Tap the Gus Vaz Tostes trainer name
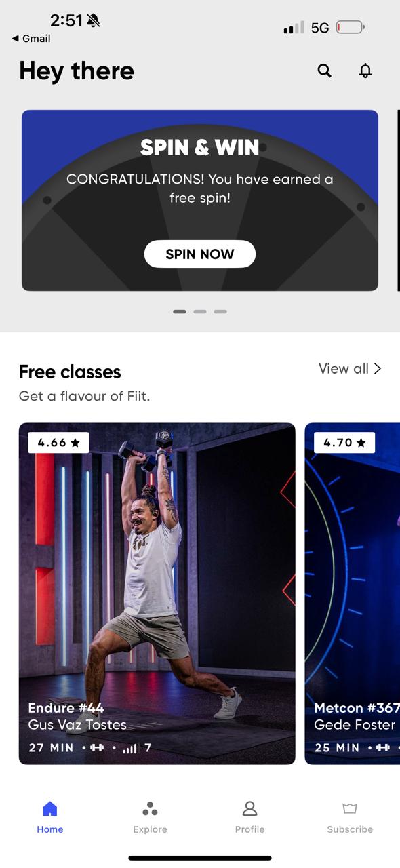The height and width of the screenshot is (868, 400). point(77,725)
